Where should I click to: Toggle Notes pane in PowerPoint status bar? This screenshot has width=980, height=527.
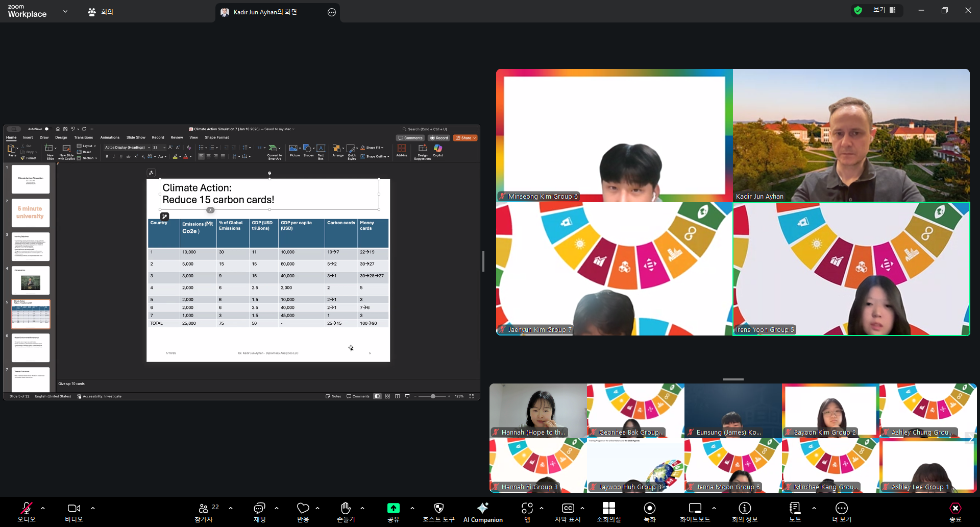pos(333,396)
